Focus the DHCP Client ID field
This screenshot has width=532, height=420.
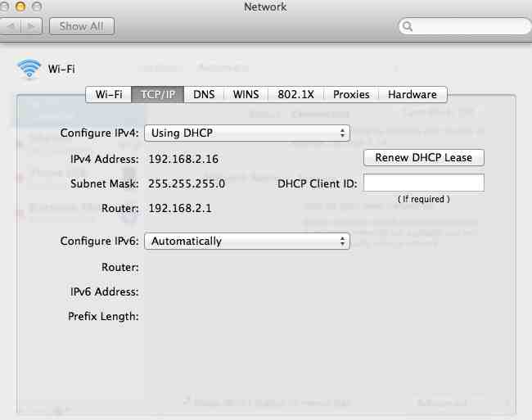[423, 183]
